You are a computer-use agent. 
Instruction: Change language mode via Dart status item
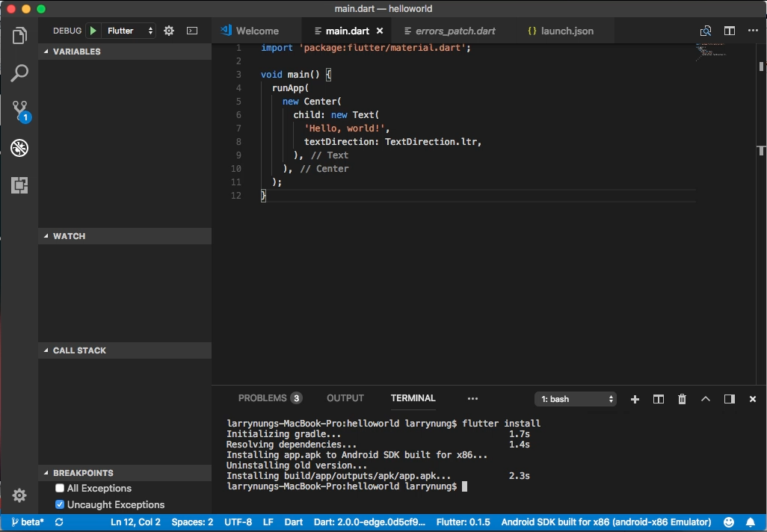pyautogui.click(x=294, y=522)
